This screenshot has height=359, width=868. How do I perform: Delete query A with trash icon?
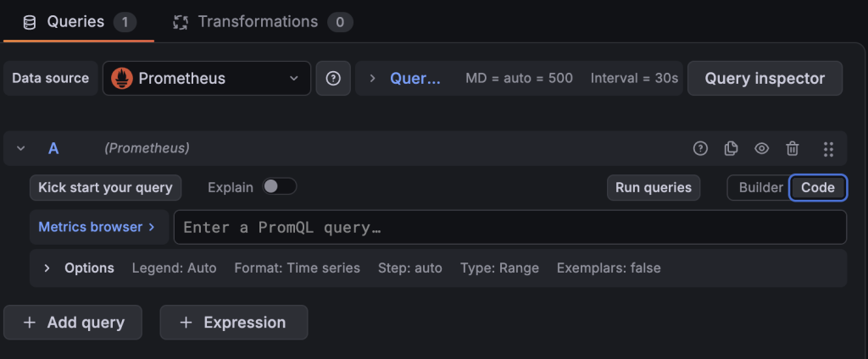(x=793, y=148)
